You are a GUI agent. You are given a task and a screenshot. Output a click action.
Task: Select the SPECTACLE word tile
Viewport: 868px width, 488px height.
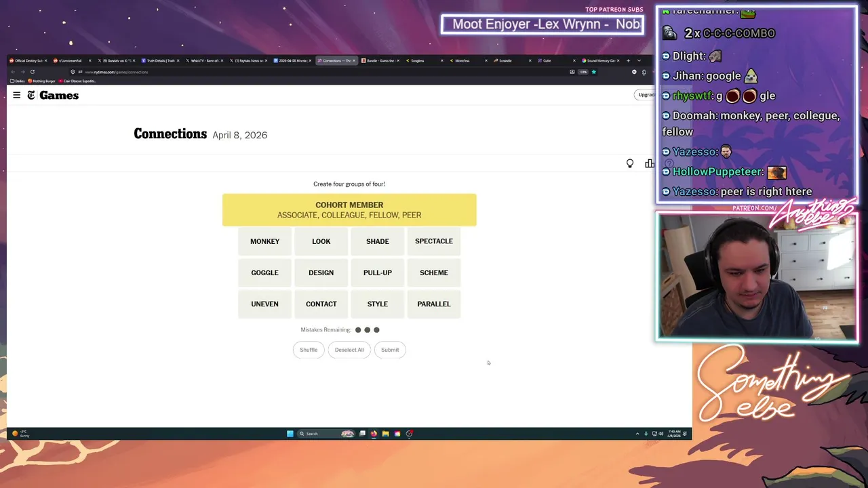click(x=433, y=241)
